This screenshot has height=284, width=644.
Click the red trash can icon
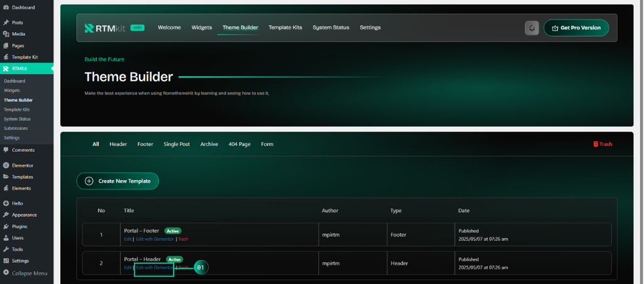click(596, 144)
